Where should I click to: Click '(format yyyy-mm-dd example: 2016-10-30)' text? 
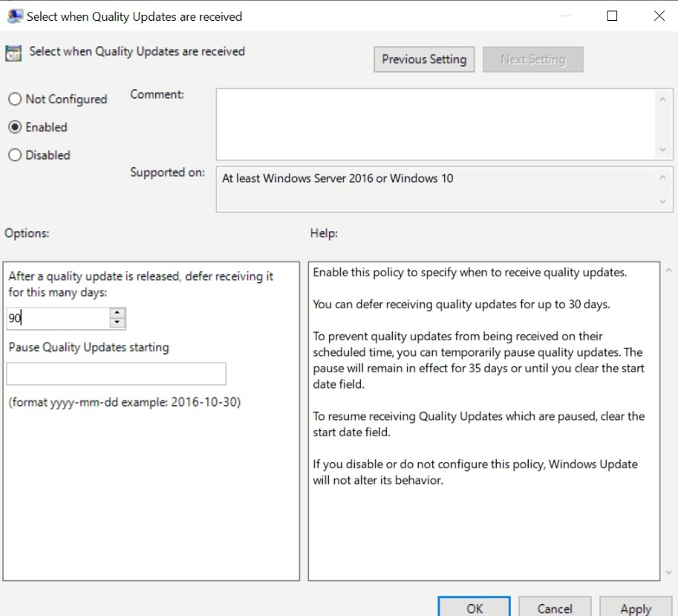pos(125,402)
